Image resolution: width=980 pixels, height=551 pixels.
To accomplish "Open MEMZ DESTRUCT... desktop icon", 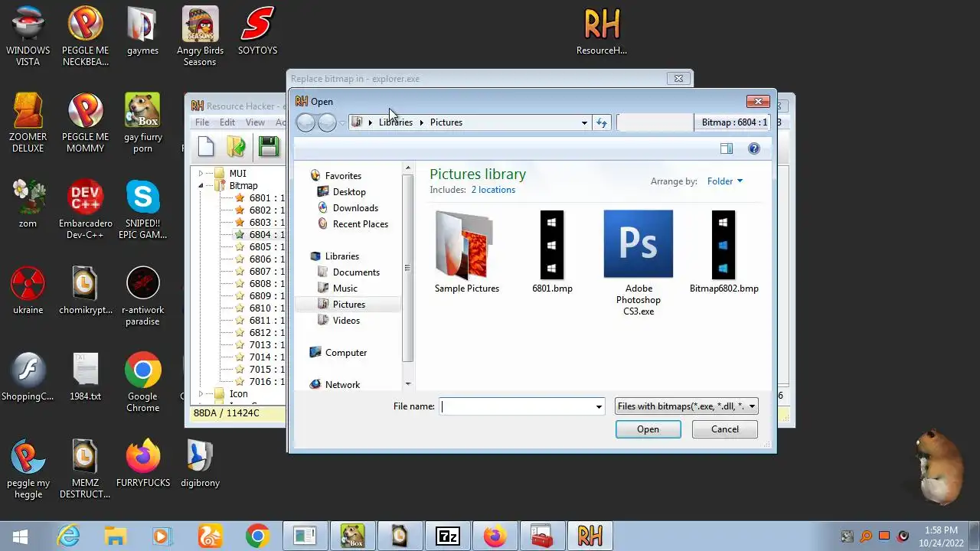I will tap(85, 469).
